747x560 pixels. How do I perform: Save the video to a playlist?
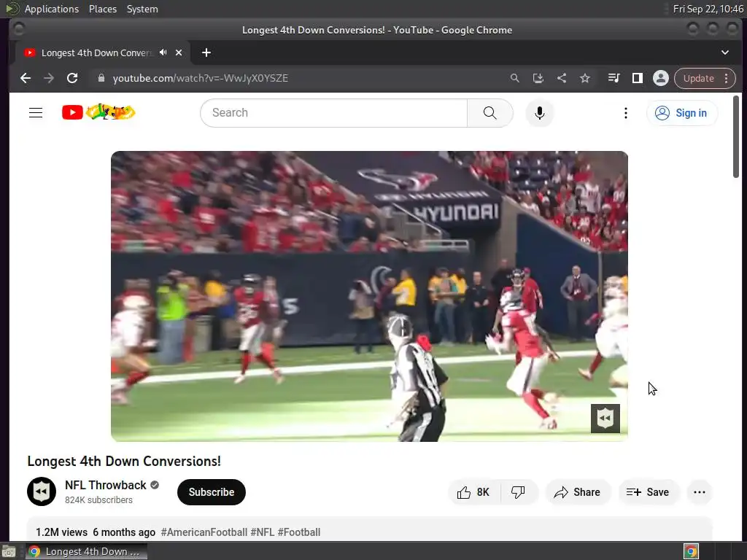(648, 492)
